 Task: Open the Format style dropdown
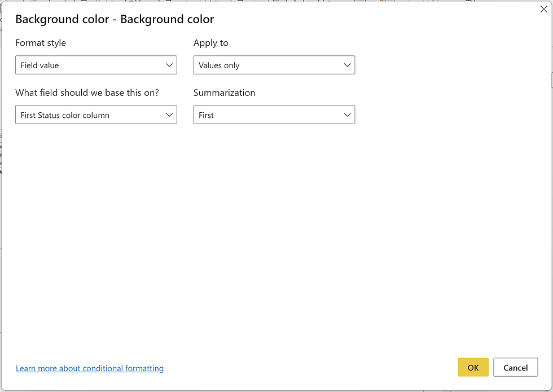(x=96, y=65)
